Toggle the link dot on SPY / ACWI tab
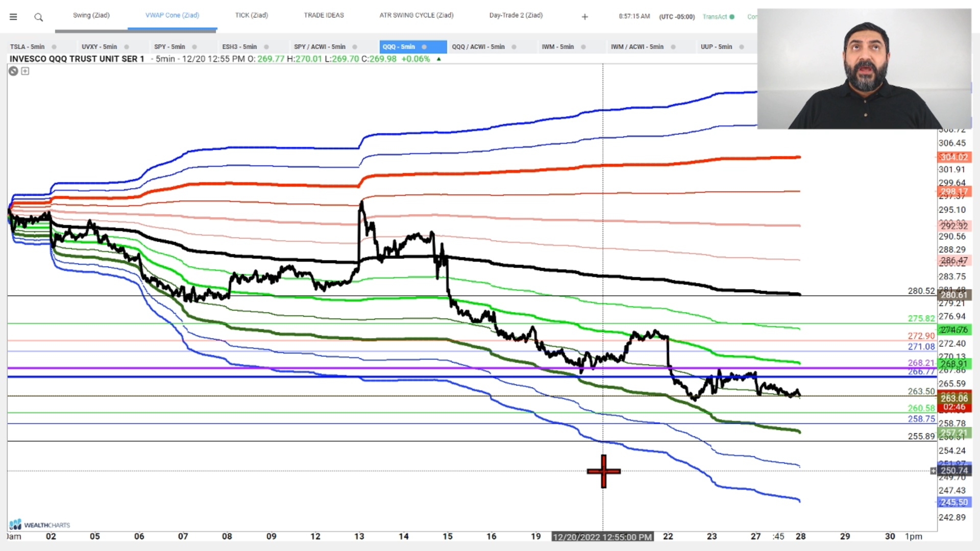Screen dimensions: 980x551 (355, 47)
